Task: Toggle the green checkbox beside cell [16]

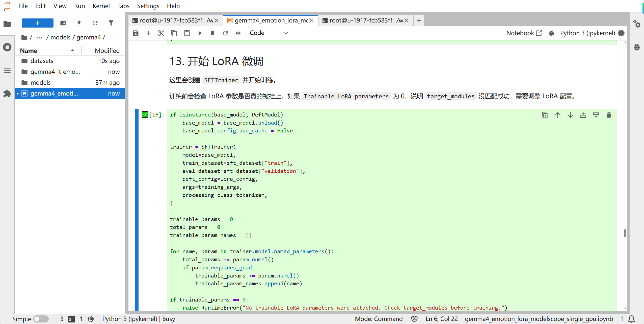Action: click(145, 114)
